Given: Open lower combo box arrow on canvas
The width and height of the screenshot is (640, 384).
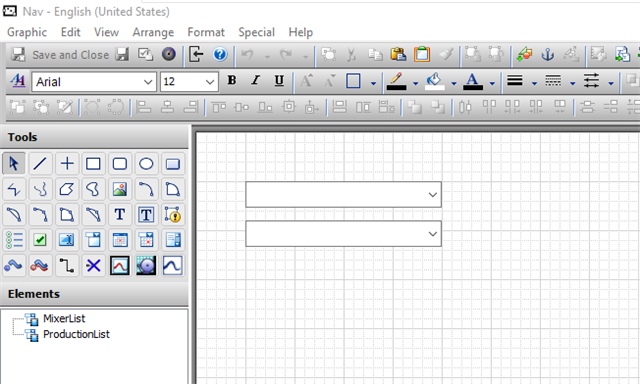Looking at the screenshot, I should 433,234.
